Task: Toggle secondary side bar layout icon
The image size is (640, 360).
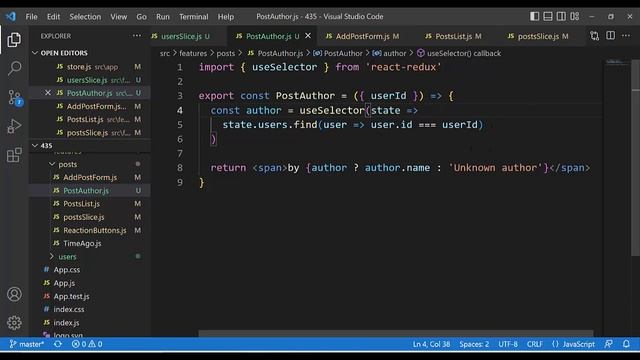Action: pos(561,16)
